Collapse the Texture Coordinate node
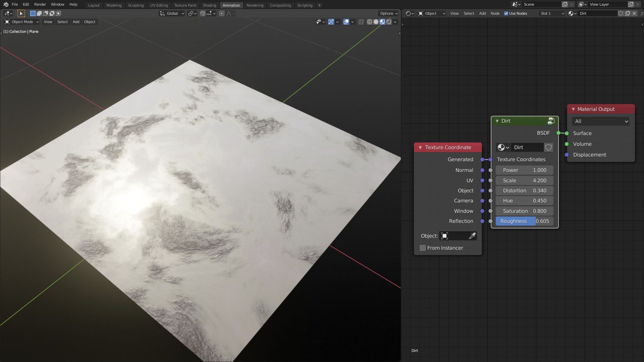The height and width of the screenshot is (362, 644). coord(420,148)
